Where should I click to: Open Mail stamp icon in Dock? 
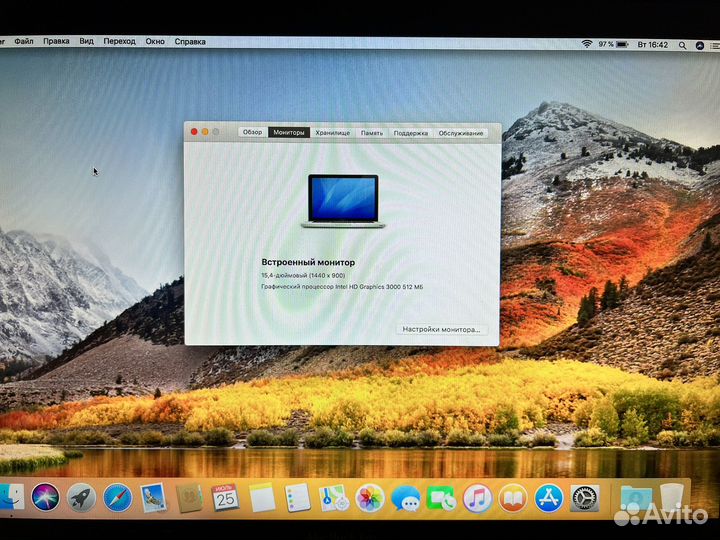(x=153, y=498)
